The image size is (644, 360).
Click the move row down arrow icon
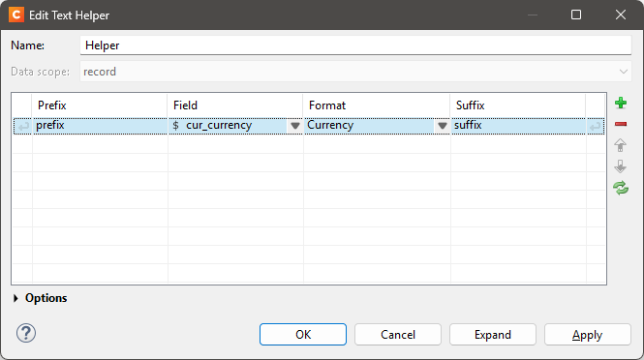tap(620, 166)
